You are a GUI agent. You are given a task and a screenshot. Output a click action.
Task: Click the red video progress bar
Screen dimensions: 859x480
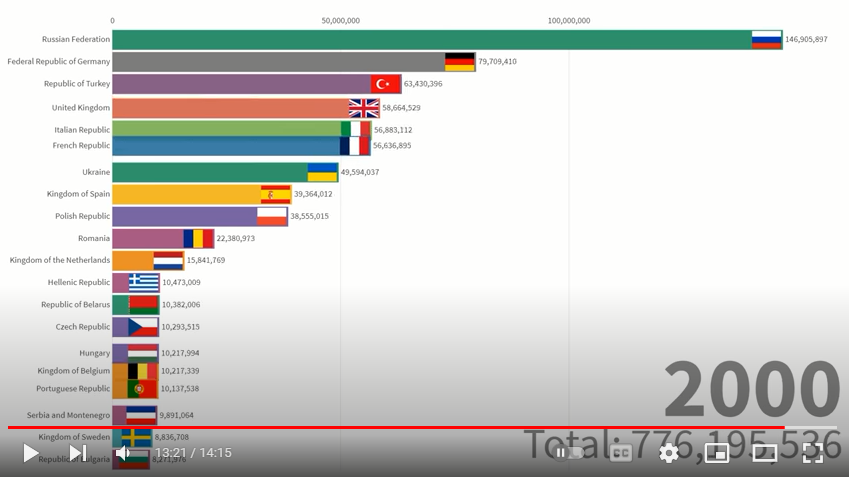400,428
